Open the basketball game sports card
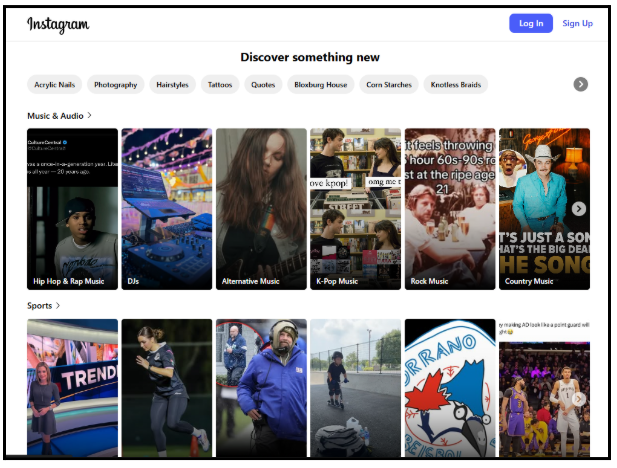 pyautogui.click(x=545, y=388)
